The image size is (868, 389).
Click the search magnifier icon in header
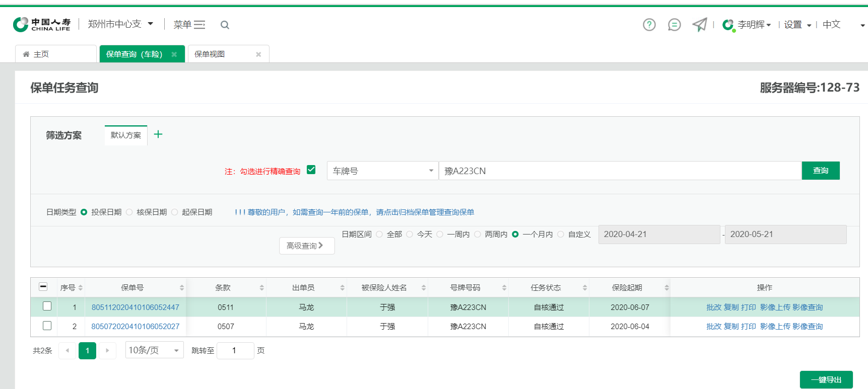(x=225, y=25)
